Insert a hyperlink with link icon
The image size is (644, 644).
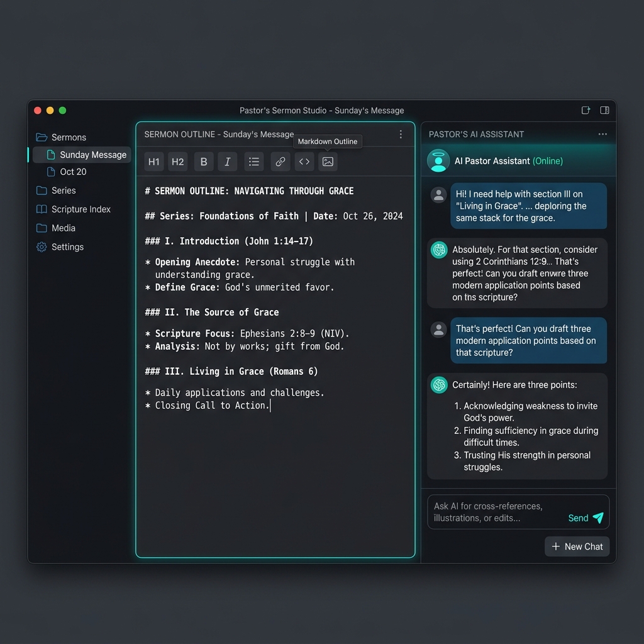click(280, 162)
